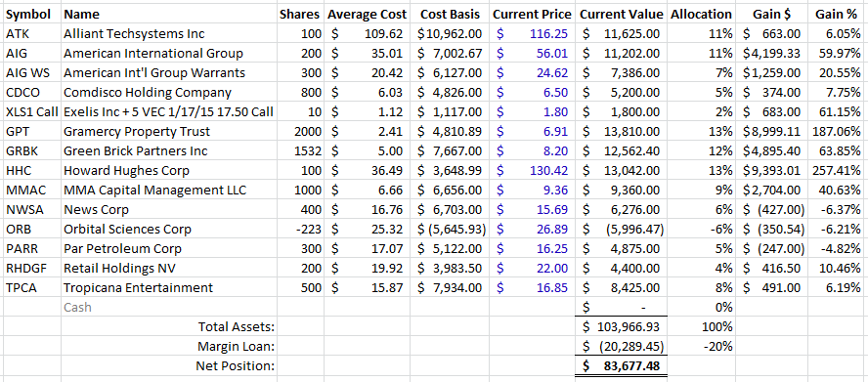Click the TPCA current price 16.85
Screen dimensions: 868x382
pyautogui.click(x=532, y=288)
